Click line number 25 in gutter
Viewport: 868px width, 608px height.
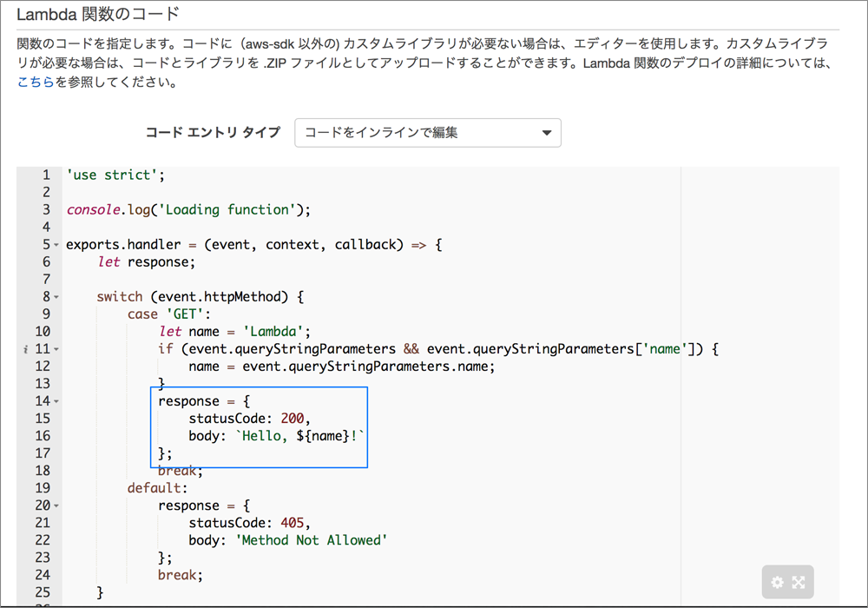[43, 592]
